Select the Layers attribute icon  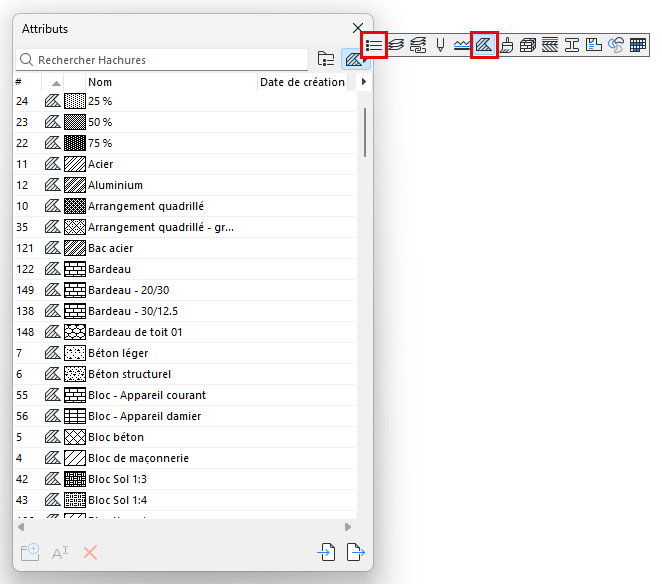(396, 45)
